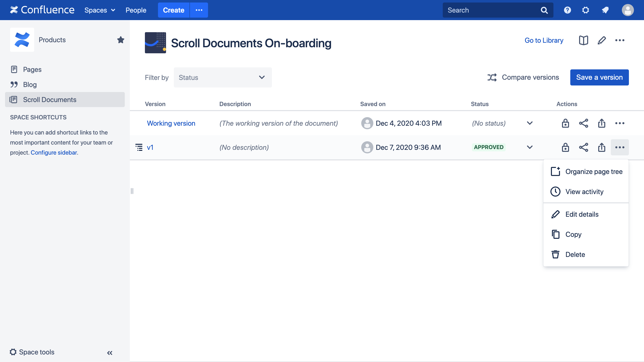The image size is (644, 362).
Task: Open the notifications icon in top bar
Action: click(605, 10)
